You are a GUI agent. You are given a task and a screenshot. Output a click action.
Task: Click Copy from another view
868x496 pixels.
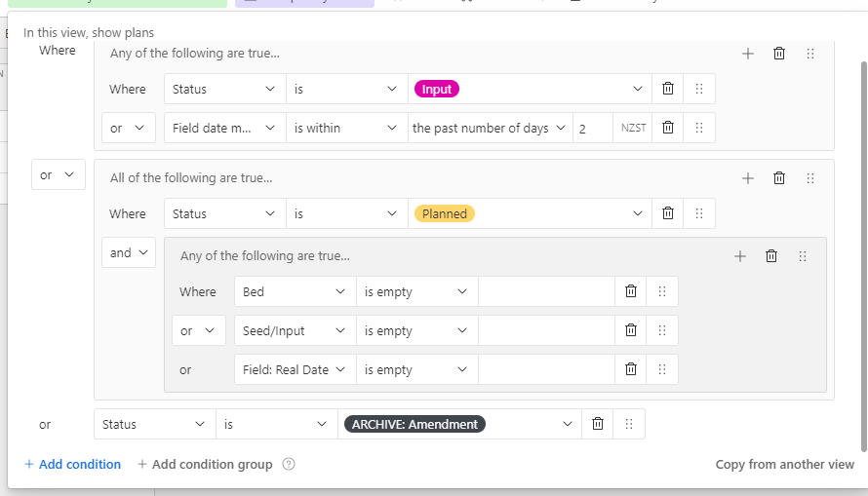click(x=784, y=464)
